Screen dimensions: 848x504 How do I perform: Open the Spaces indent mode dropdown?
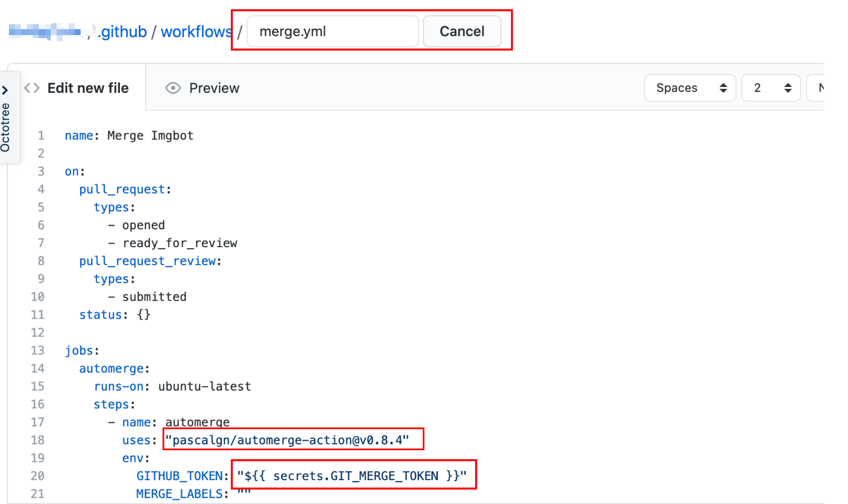click(x=690, y=88)
